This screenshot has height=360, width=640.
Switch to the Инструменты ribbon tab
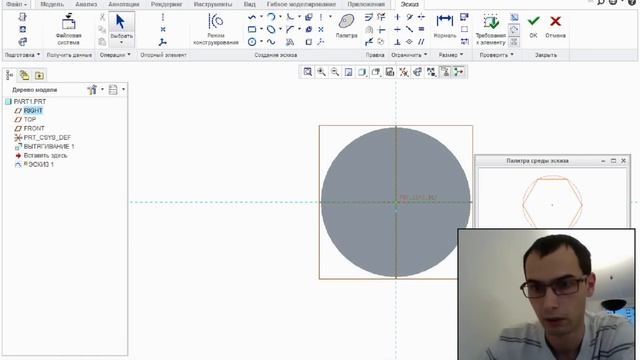(213, 4)
